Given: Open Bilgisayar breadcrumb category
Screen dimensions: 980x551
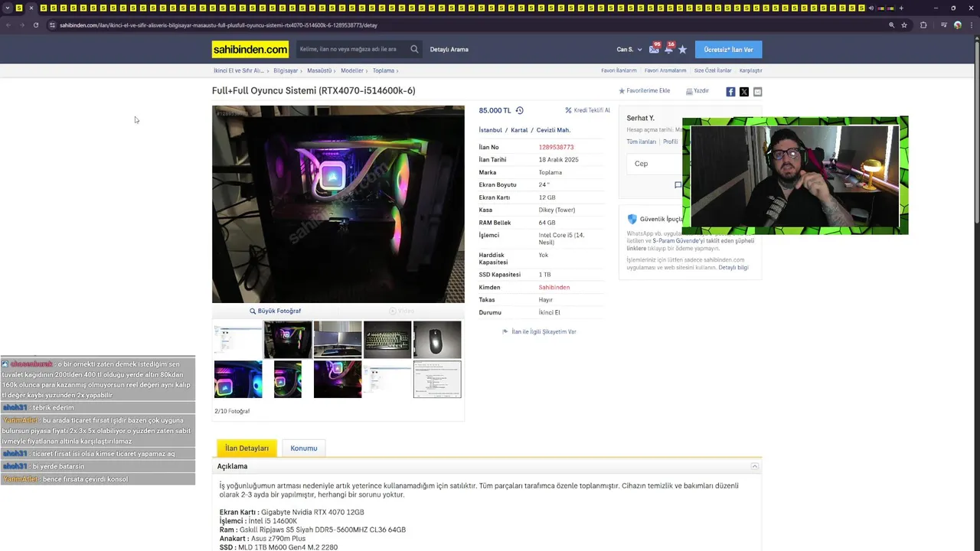Looking at the screenshot, I should (x=286, y=70).
